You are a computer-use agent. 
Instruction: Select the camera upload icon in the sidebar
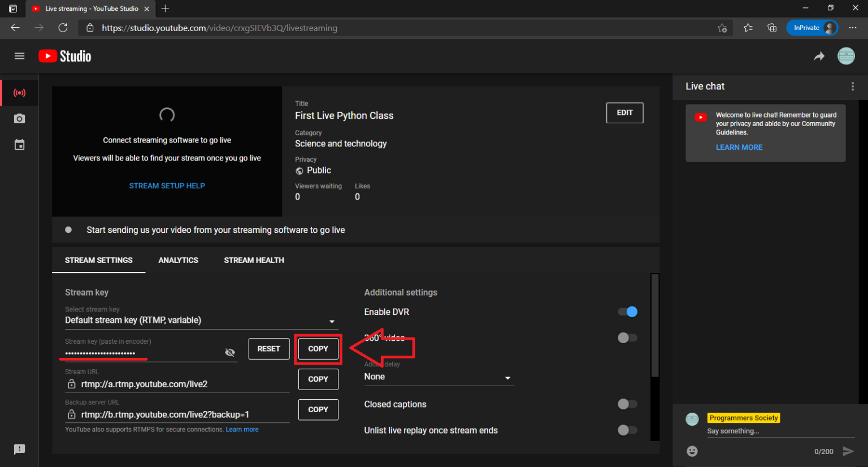(19, 119)
